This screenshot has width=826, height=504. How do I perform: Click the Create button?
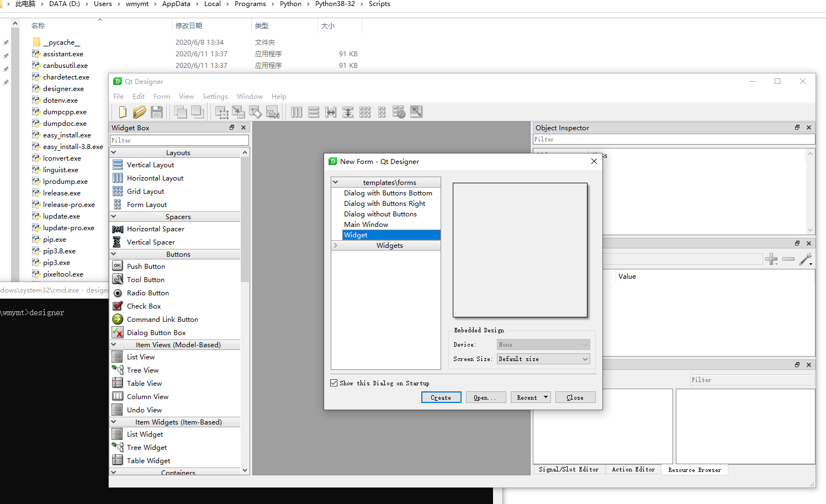441,397
